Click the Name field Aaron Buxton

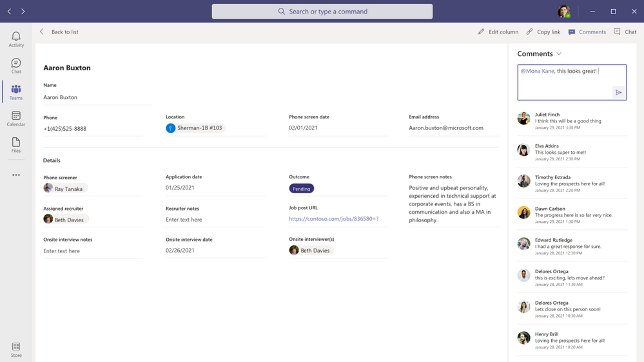(x=97, y=97)
